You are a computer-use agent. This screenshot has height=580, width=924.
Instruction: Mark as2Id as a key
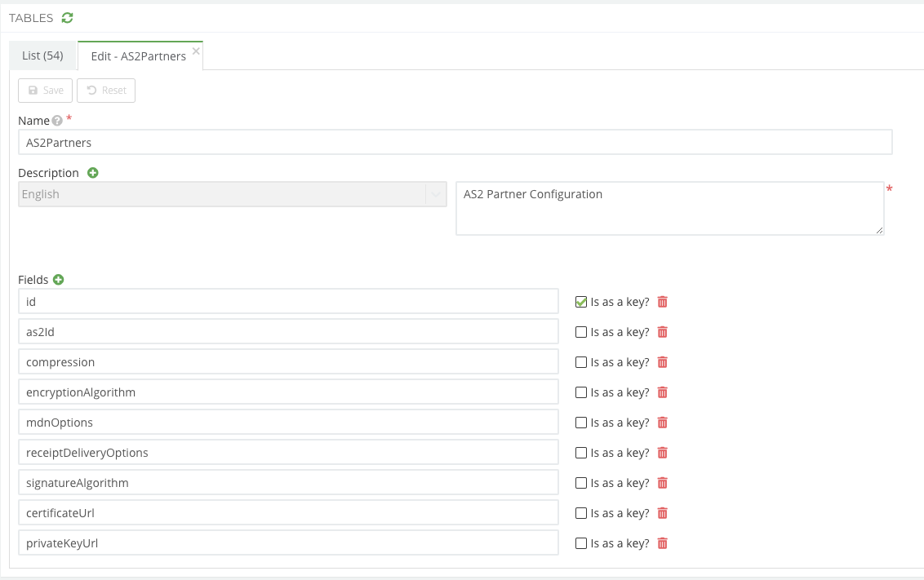581,332
